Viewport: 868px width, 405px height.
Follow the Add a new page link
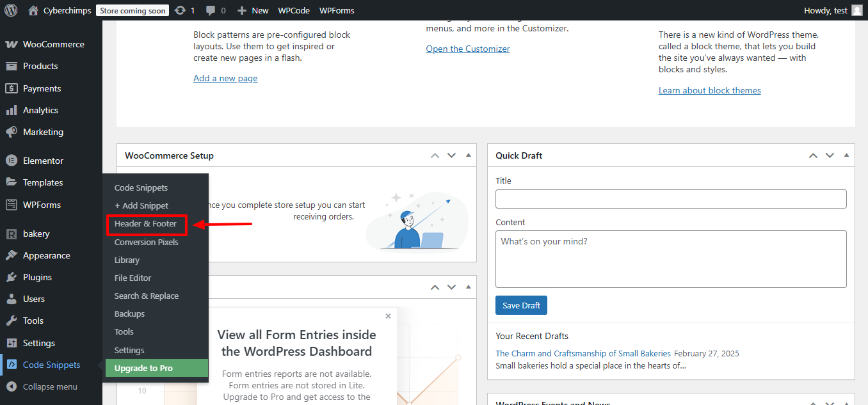click(225, 78)
